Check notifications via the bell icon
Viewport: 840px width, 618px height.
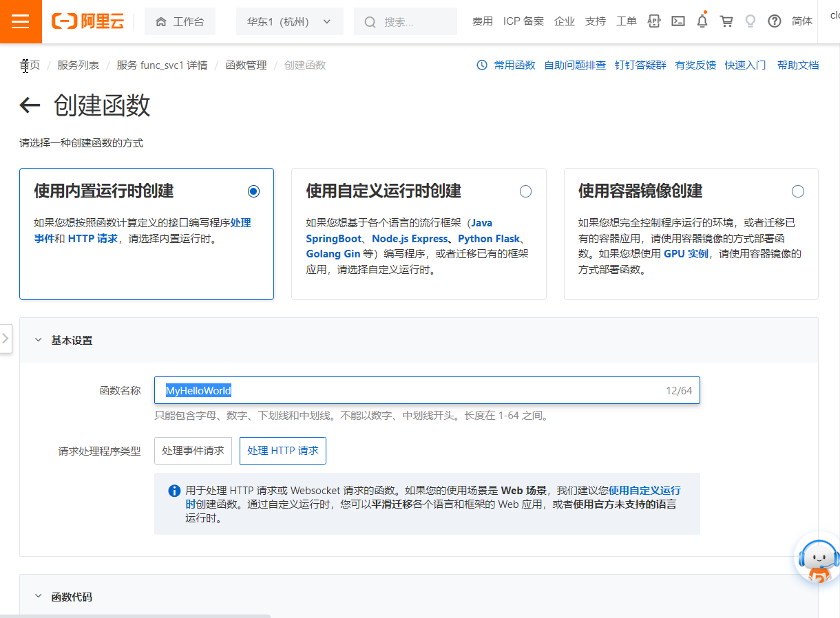point(702,21)
